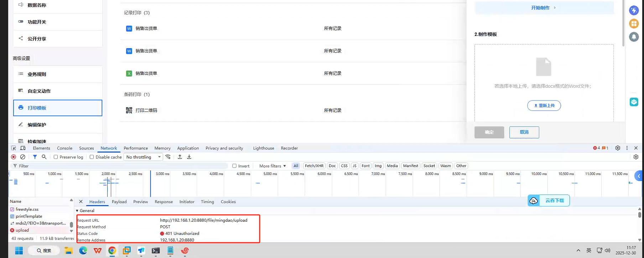Click the 重新上传 re-upload button

click(544, 105)
